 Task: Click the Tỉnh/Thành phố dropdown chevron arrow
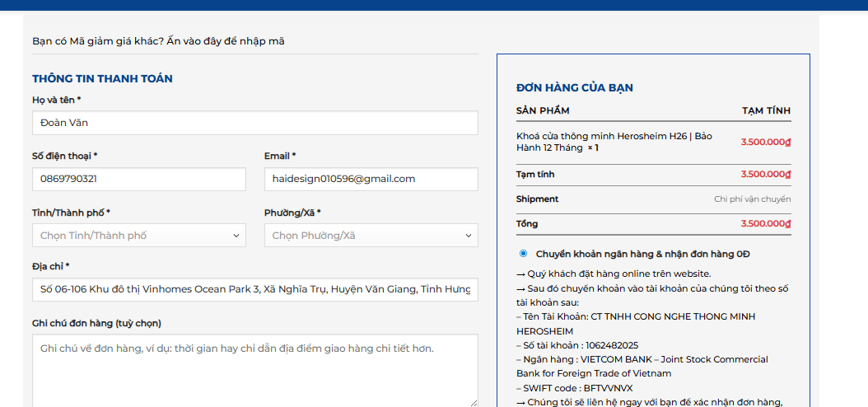click(236, 236)
